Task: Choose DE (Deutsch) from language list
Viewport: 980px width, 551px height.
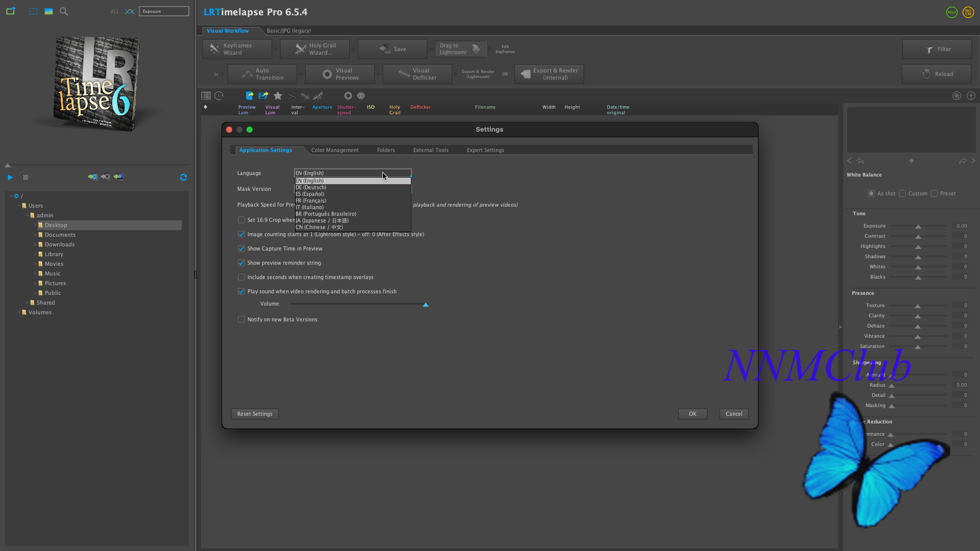Action: (353, 187)
